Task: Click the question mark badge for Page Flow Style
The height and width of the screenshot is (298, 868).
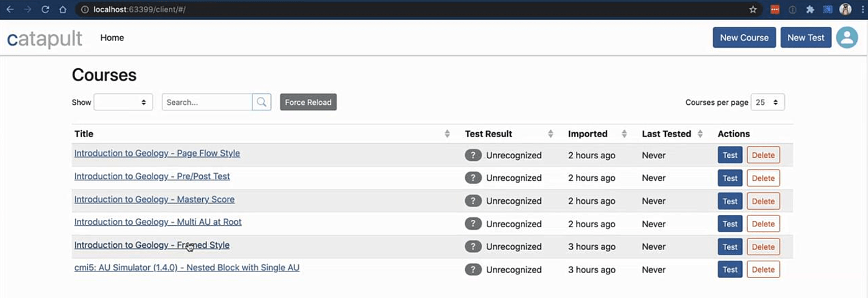Action: tap(473, 155)
